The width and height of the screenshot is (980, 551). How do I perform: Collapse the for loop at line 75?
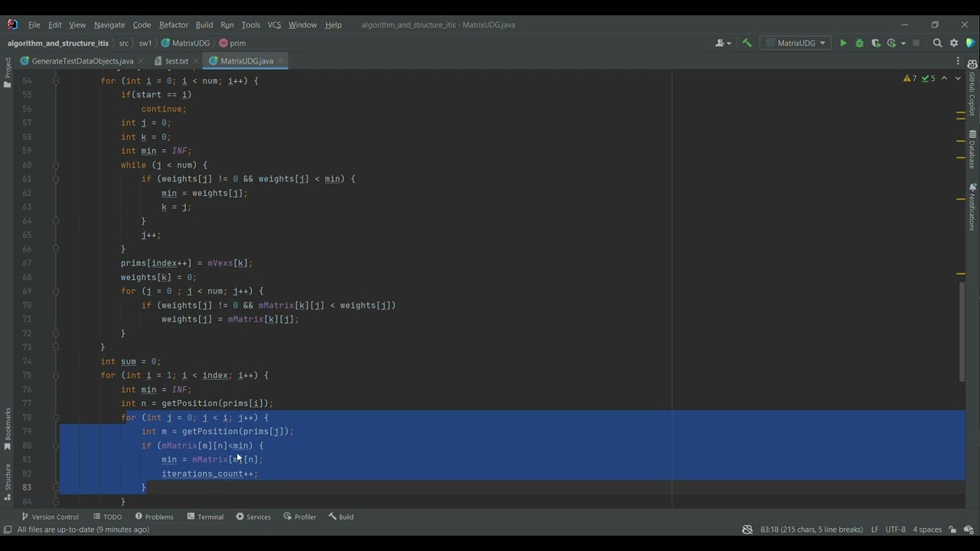pos(56,376)
